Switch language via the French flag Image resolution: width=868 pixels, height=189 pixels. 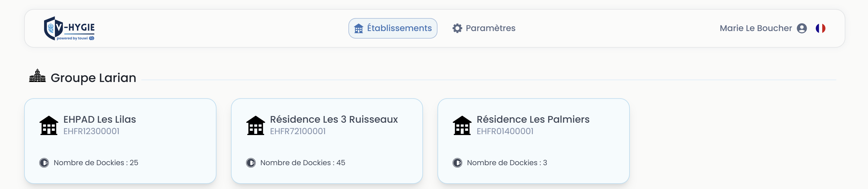[x=820, y=28]
